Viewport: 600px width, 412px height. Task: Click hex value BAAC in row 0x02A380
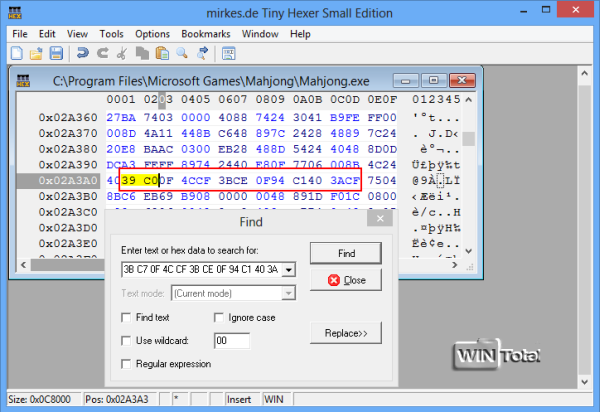158,149
